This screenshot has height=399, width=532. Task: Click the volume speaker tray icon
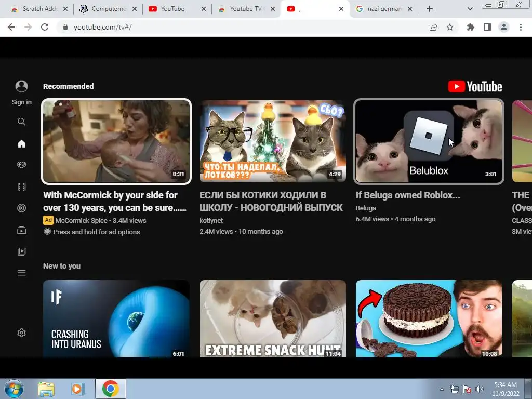click(x=480, y=389)
